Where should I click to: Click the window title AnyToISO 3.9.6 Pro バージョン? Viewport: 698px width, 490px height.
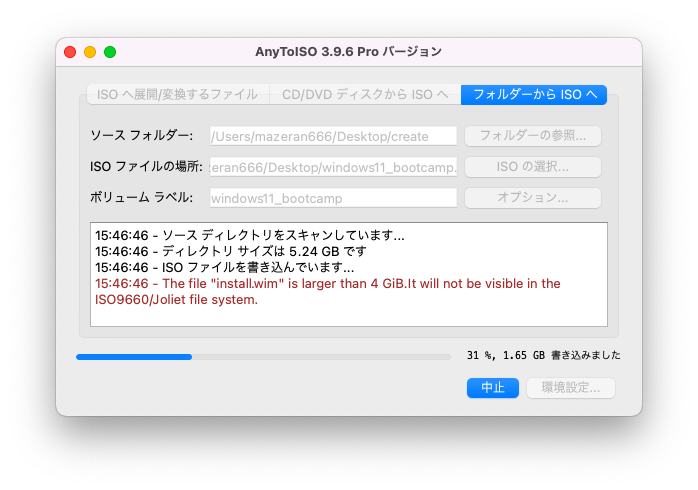pos(349,52)
